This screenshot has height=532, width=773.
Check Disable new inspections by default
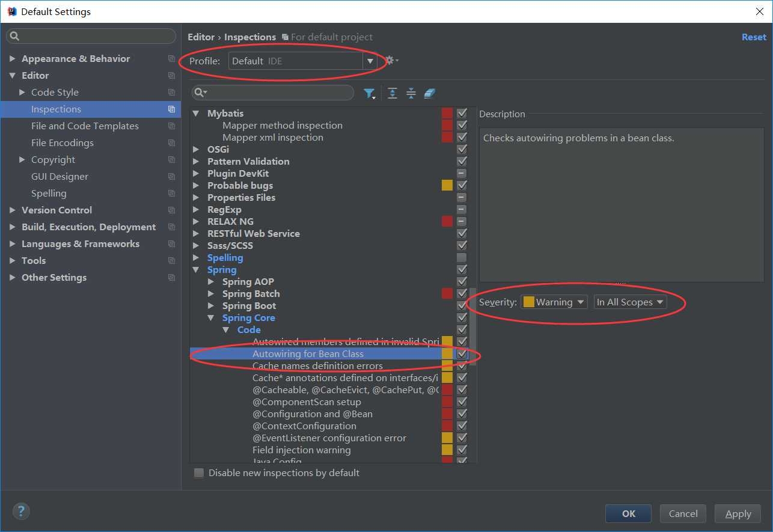coord(199,473)
